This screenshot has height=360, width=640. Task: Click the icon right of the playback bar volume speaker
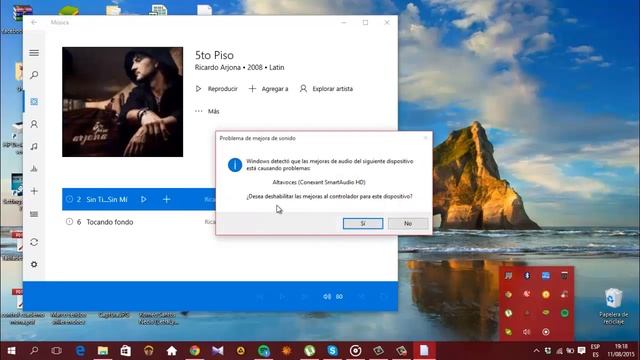click(340, 297)
